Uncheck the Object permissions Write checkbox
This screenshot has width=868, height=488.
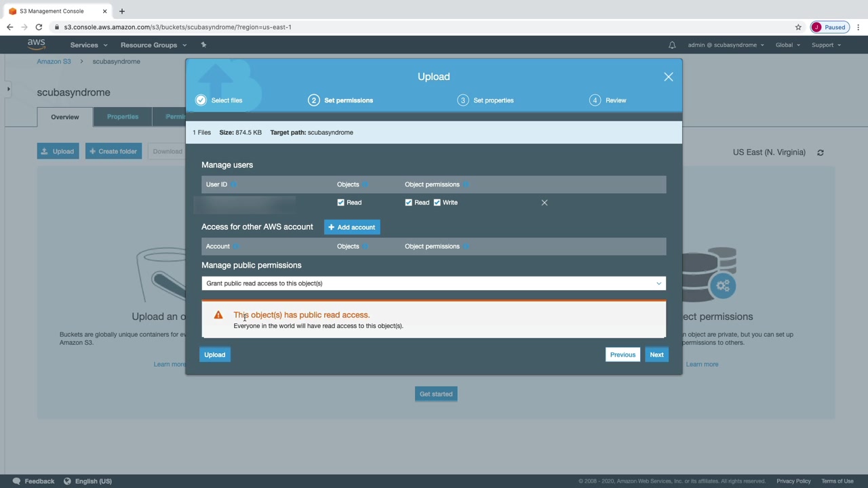pos(437,203)
